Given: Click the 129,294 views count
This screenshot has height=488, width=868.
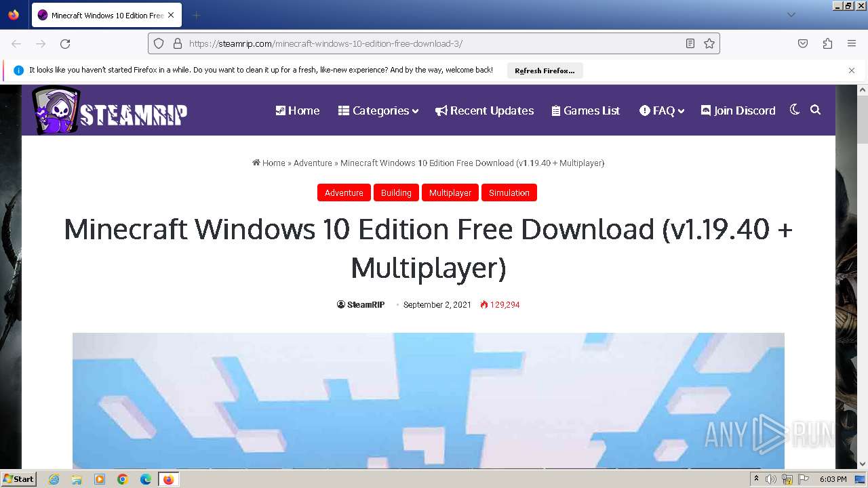Looking at the screenshot, I should point(500,305).
